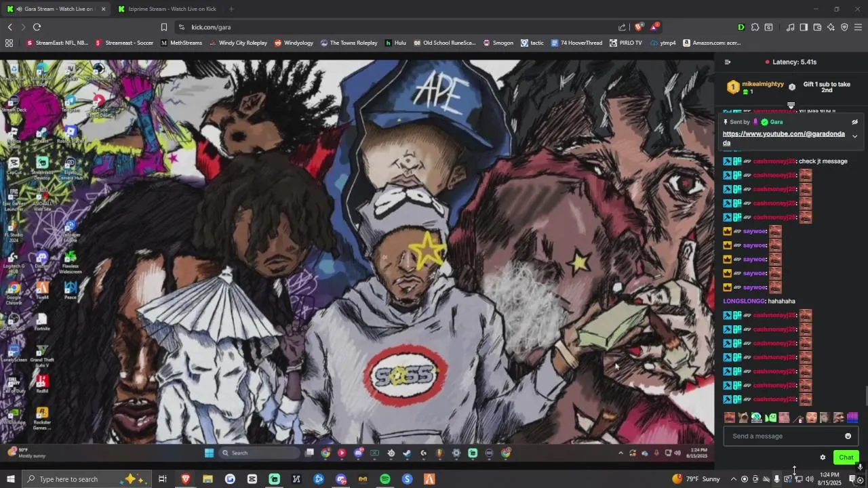Open Windy City Roleplay bookmark
This screenshot has height=488, width=868.
tap(238, 43)
